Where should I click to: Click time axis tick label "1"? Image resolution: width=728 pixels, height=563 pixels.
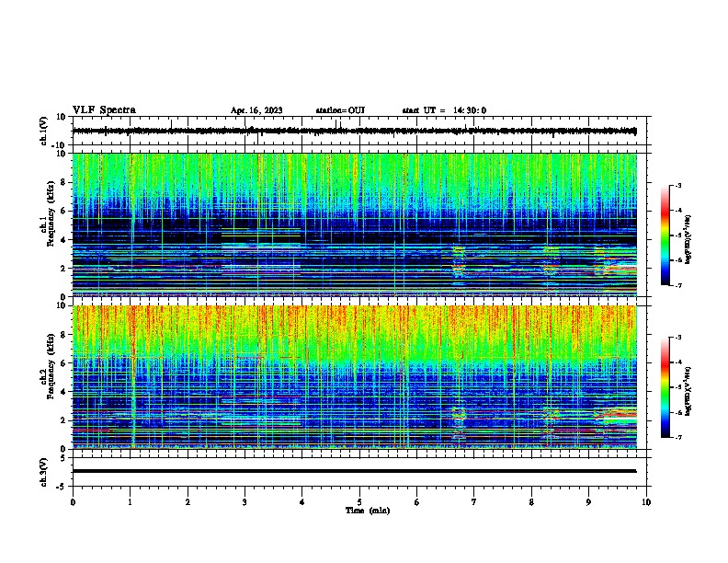(130, 502)
